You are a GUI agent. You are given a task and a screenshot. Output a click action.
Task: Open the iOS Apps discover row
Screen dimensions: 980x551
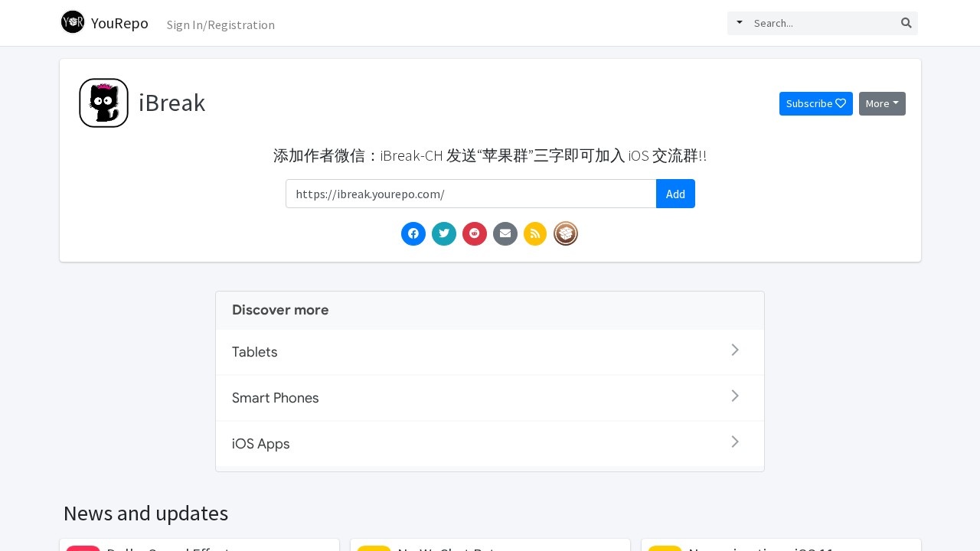[490, 444]
